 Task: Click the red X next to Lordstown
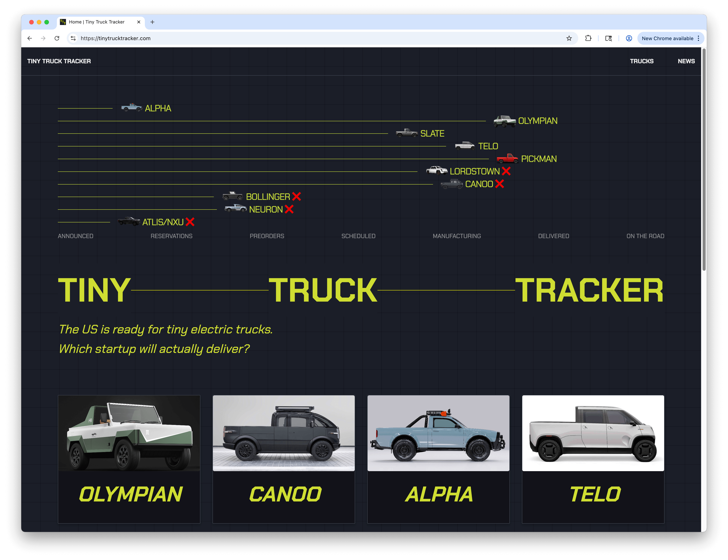click(506, 171)
